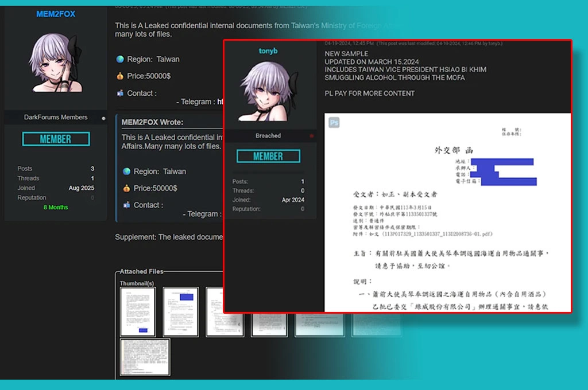Click the 'Supplement: The leaked docume' line
Screen dimensions: 588x390
(x=169, y=237)
